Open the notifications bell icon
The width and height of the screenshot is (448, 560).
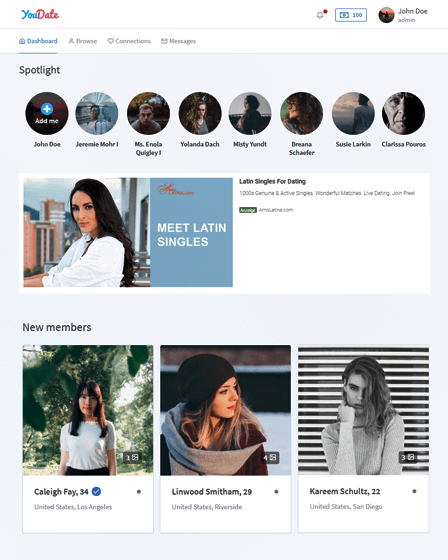[320, 15]
